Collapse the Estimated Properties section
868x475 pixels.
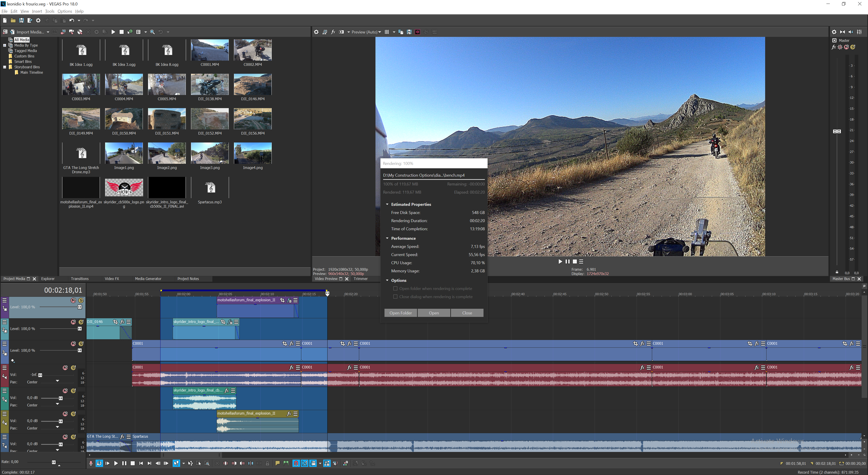[387, 204]
